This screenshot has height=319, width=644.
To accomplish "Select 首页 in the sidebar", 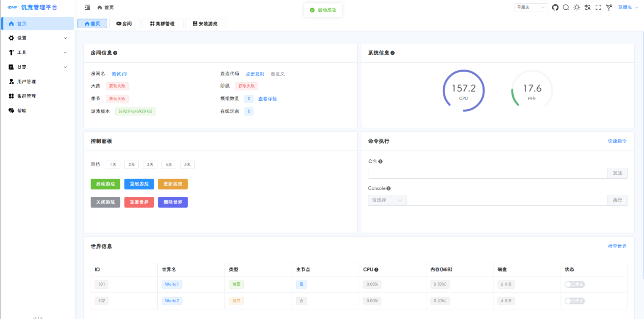I will tap(38, 24).
